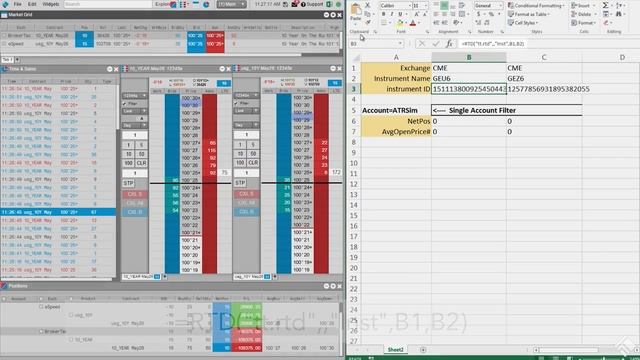
Task: Click the Merge & Center icon
Action: coord(462,14)
